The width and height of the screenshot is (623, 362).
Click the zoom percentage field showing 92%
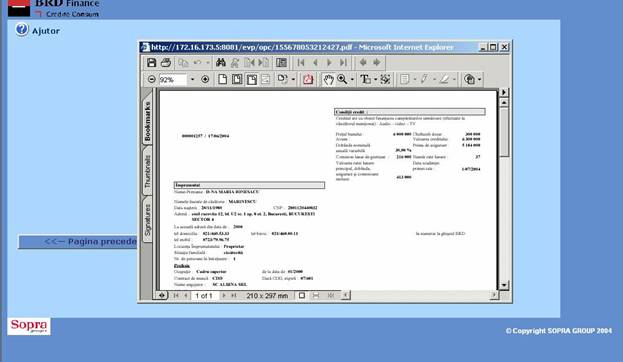(x=172, y=79)
